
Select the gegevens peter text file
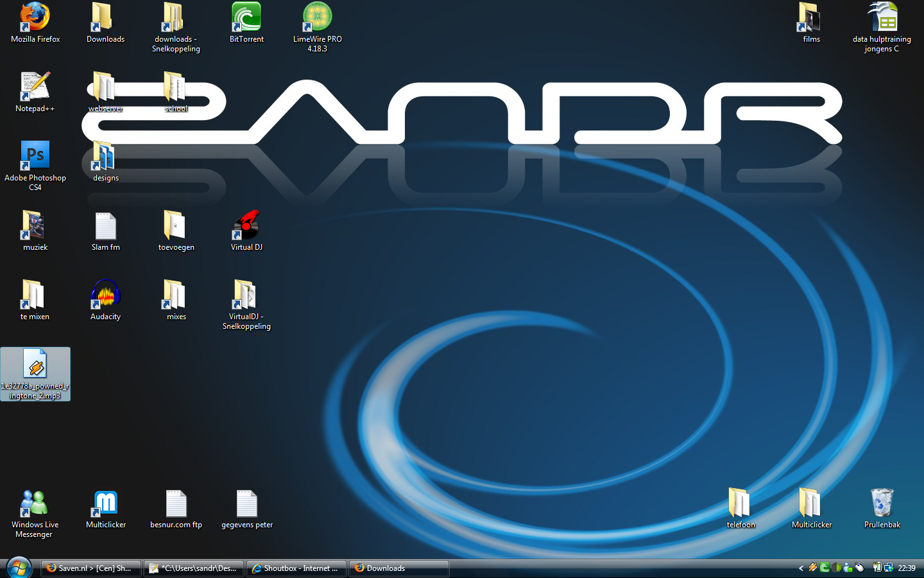tap(246, 509)
